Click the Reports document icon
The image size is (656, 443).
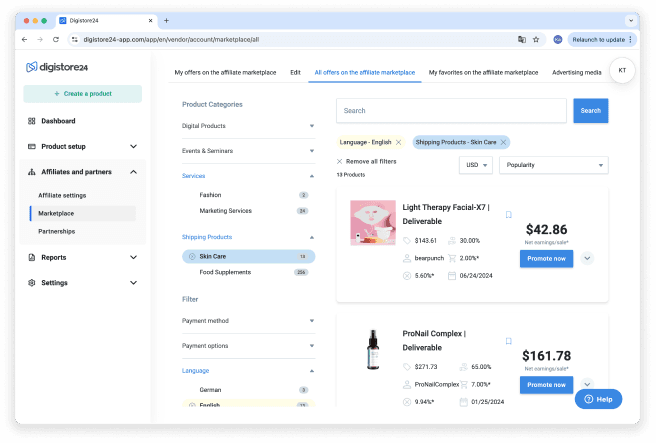31,257
